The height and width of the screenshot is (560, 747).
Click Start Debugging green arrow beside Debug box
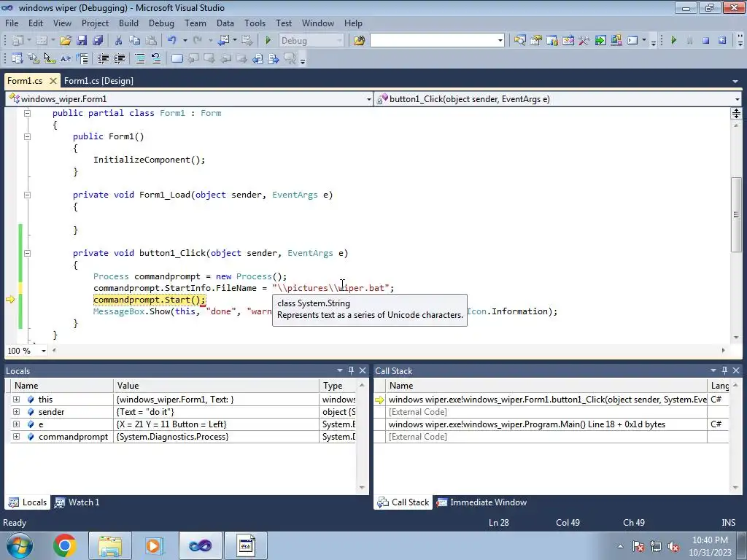coord(268,41)
